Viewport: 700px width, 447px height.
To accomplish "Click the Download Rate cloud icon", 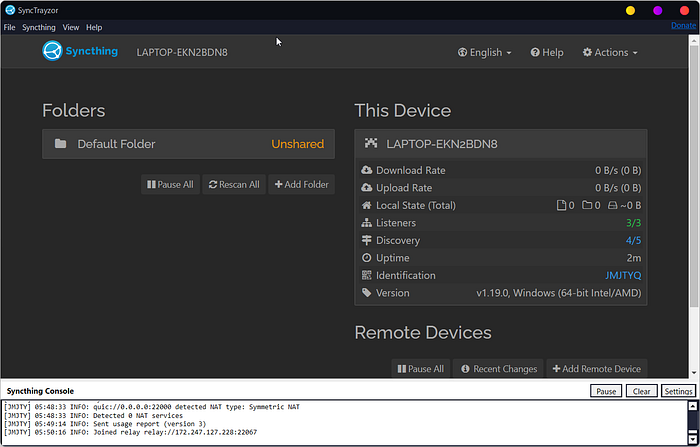I will pyautogui.click(x=367, y=170).
